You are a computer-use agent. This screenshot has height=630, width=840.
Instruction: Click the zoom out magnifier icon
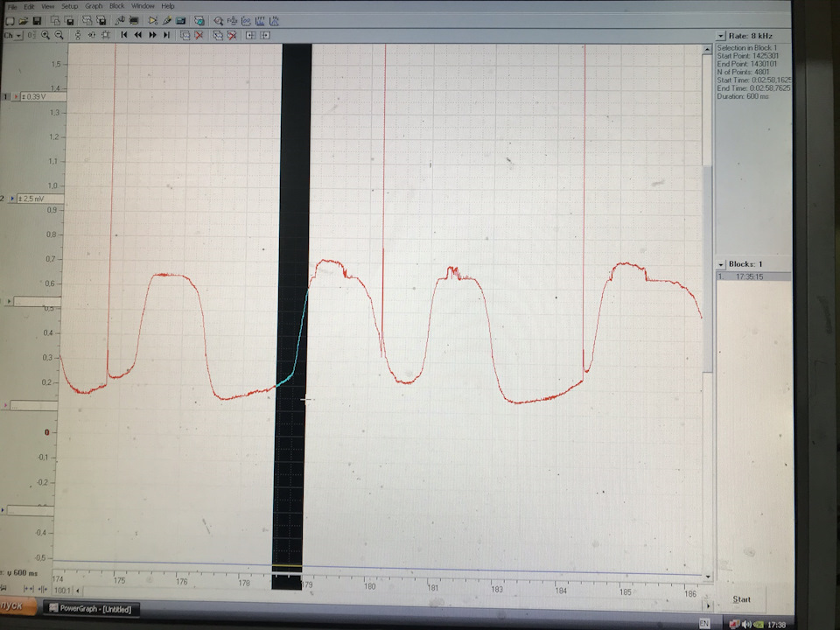(59, 35)
